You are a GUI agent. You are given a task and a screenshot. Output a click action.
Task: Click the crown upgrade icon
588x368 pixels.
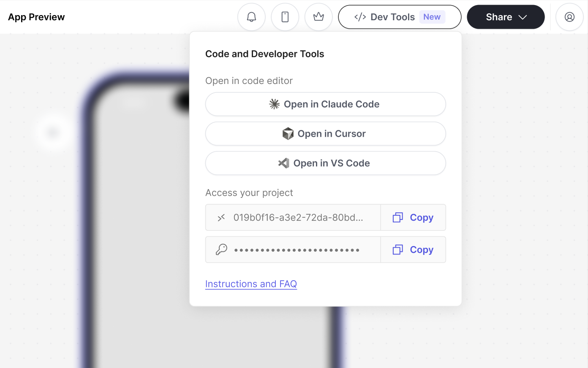pos(318,17)
